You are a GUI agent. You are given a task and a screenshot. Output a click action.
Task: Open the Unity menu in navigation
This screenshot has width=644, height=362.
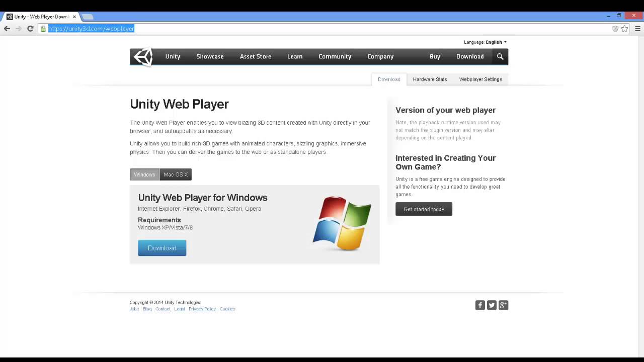tap(173, 56)
